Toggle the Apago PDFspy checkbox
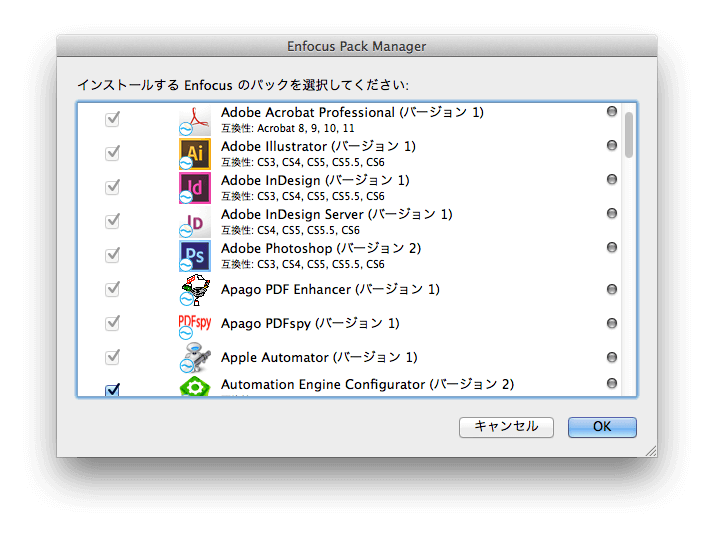Screen dimensions: 714x536 pyautogui.click(x=112, y=323)
